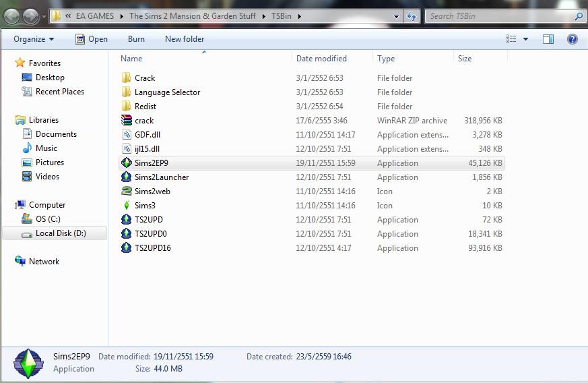Viewport: 588px width, 383px height.
Task: Click the 17/6/2555 3:46 date cell
Action: tap(321, 121)
